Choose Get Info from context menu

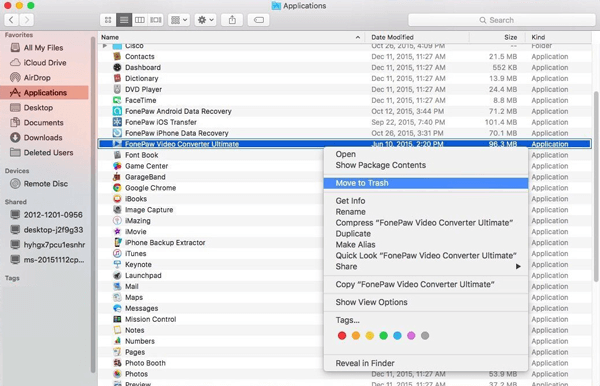point(426,201)
